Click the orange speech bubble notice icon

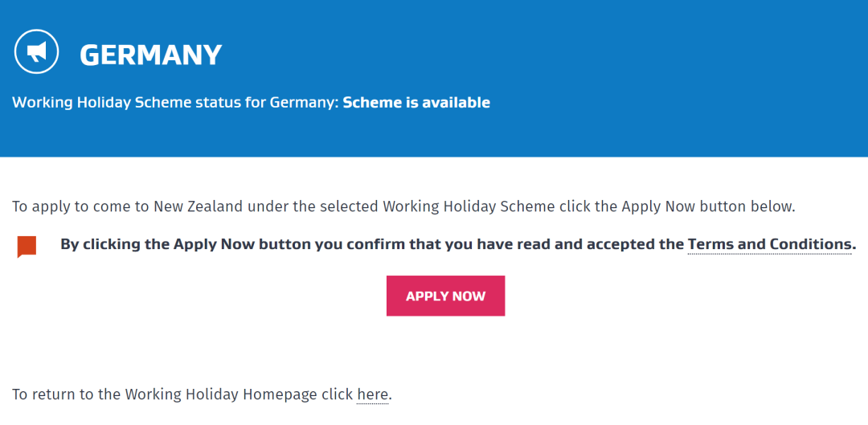[27, 247]
